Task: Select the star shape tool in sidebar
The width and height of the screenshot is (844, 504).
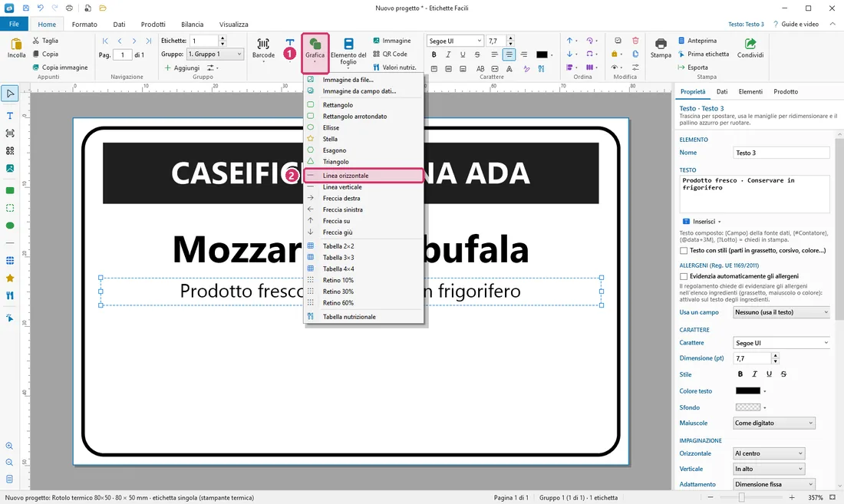Action: pos(10,278)
